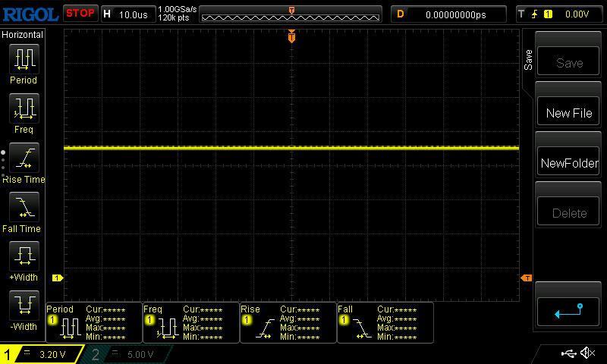Image resolution: width=607 pixels, height=364 pixels.
Task: Select the Freq measurement icon
Action: tap(24, 108)
